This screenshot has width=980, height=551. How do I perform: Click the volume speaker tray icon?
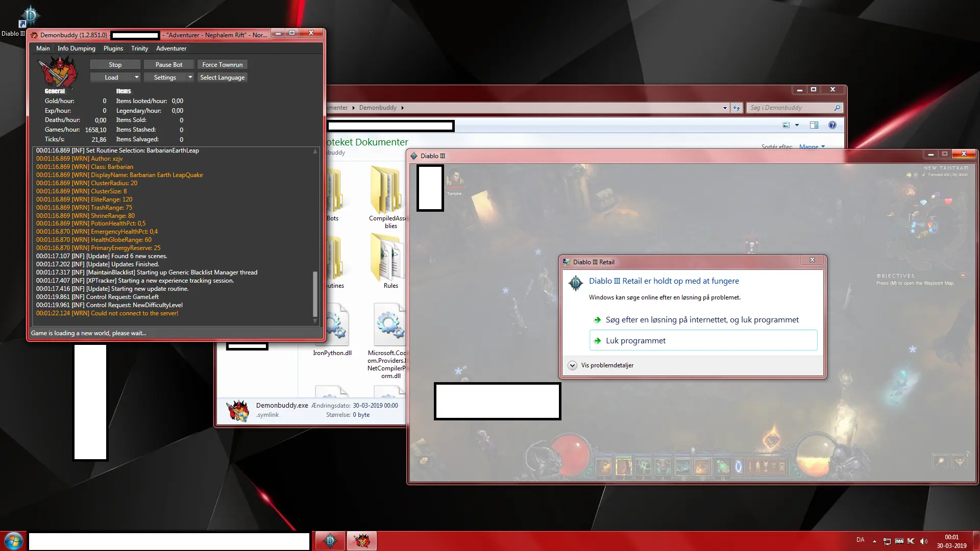click(924, 541)
